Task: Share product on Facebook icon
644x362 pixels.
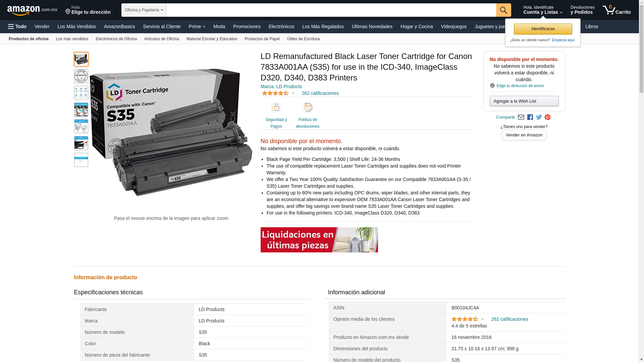Action: 530,117
